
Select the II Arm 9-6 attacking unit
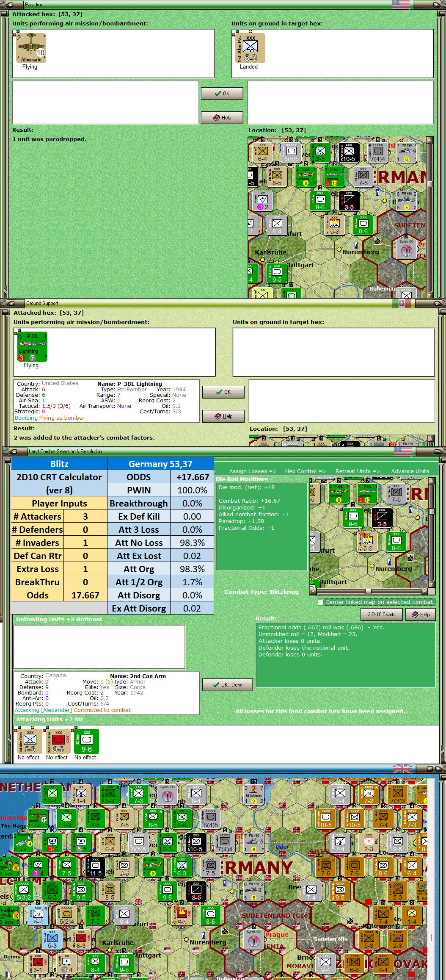pyautogui.click(x=86, y=742)
